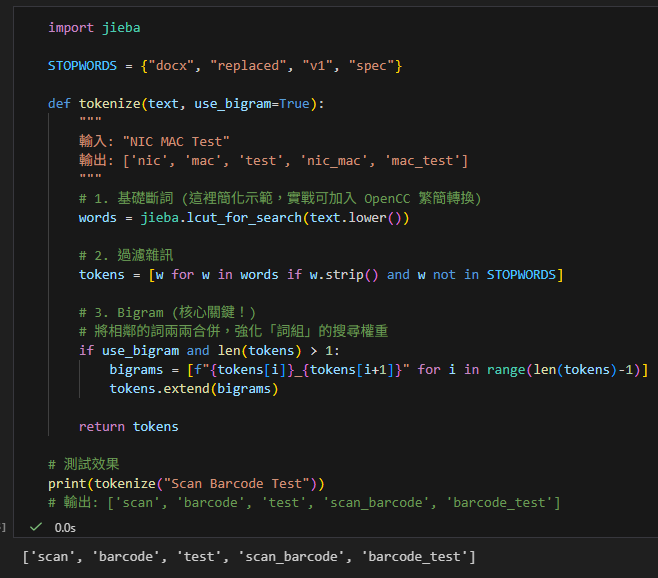Viewport: 658px width, 578px height.
Task: Click the '# 測試效果' comment
Action: pos(84,464)
